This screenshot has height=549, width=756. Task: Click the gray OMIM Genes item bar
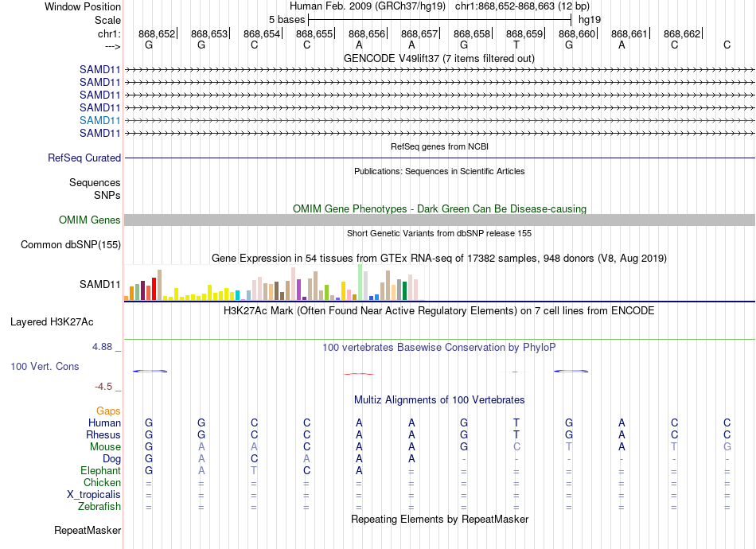click(439, 220)
